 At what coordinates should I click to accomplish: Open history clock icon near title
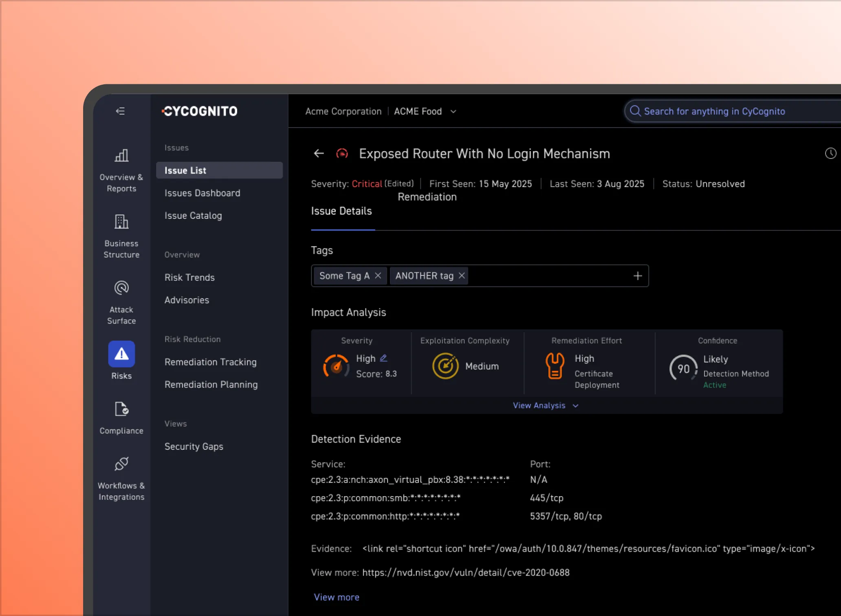point(830,153)
